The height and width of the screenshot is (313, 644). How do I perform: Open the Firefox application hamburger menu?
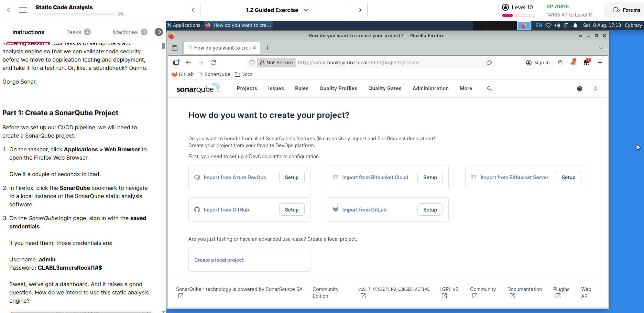point(600,63)
